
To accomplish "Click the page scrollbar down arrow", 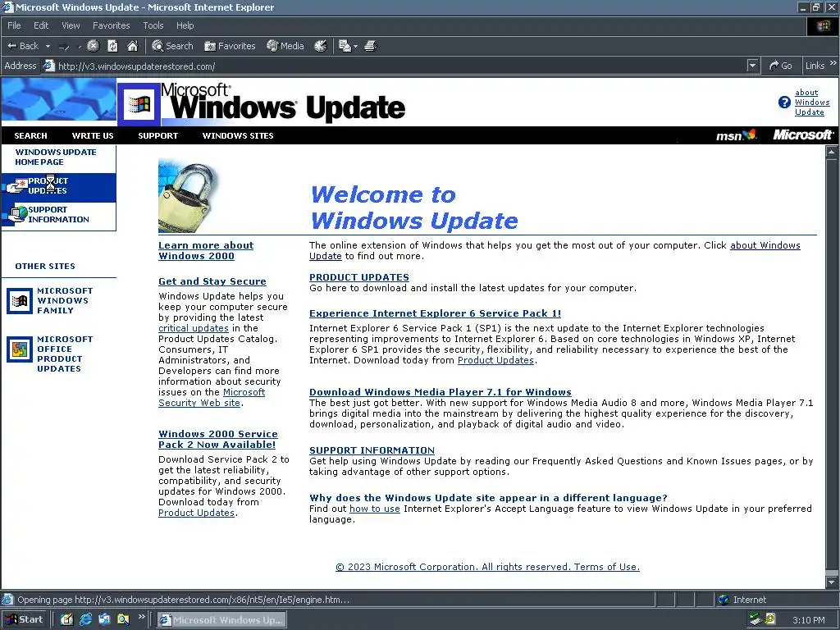I will tap(832, 582).
